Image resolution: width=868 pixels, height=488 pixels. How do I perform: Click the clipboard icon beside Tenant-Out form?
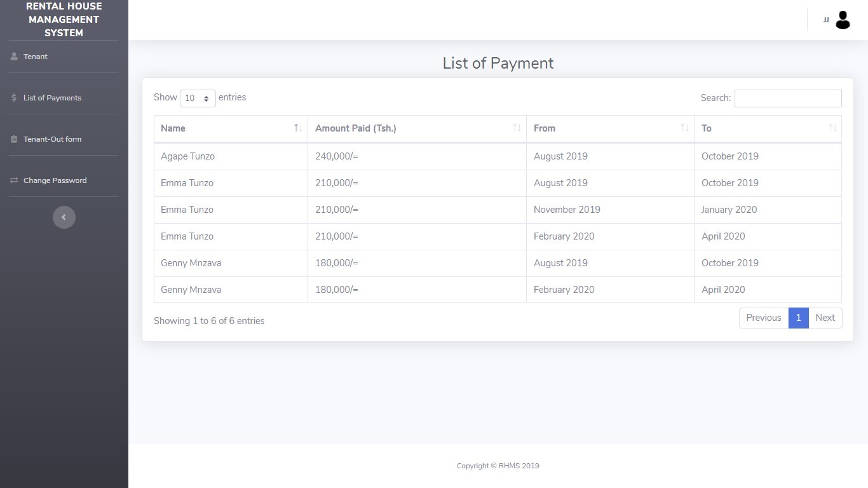(x=14, y=139)
